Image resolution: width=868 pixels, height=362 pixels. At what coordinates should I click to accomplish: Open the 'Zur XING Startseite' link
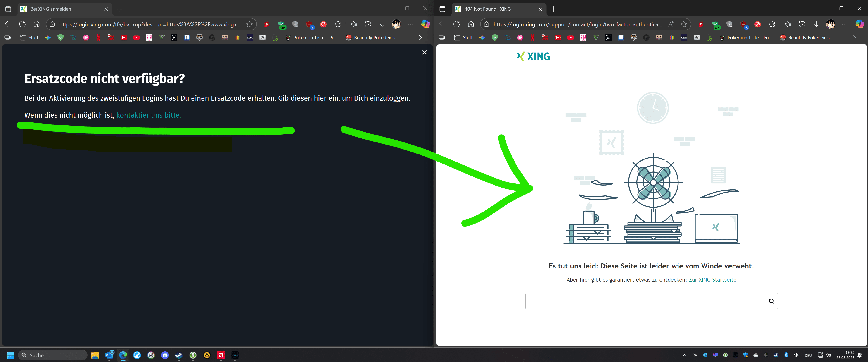click(712, 280)
